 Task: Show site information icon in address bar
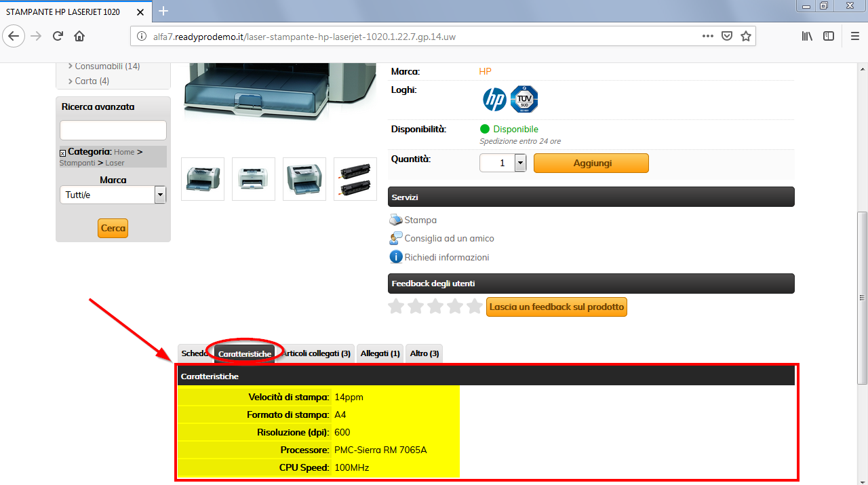[x=141, y=37]
